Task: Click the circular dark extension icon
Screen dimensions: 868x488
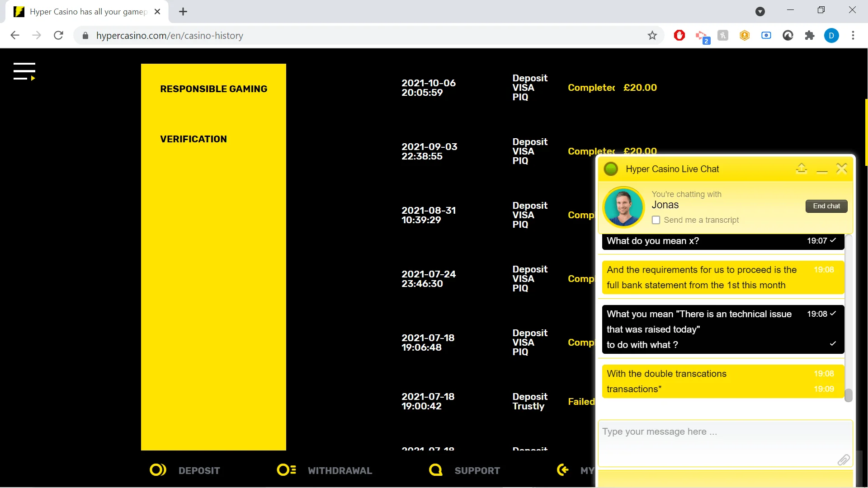Action: (x=788, y=35)
